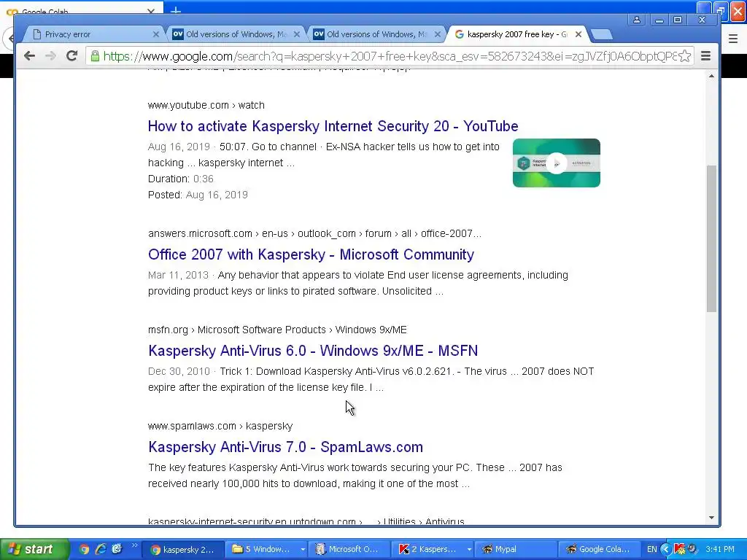Screen dimensions: 747x560
Task: Click the msfn.org Windows 9x/ME breadcrumb
Action: point(277,330)
